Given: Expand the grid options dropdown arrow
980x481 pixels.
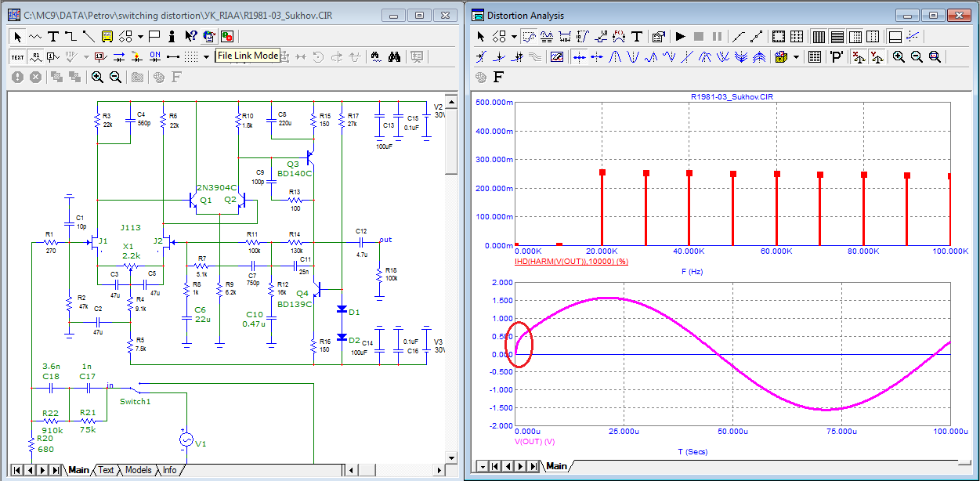Looking at the screenshot, I should (x=206, y=56).
